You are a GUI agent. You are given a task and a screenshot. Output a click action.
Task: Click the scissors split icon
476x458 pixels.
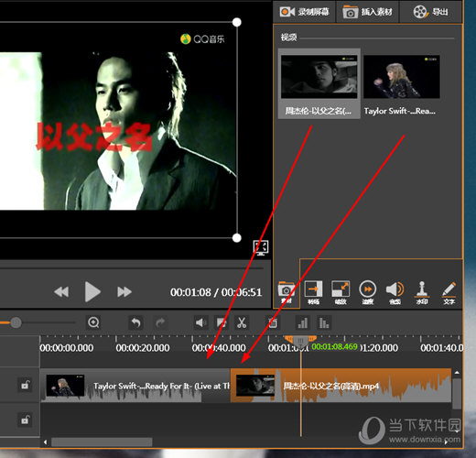(x=242, y=322)
